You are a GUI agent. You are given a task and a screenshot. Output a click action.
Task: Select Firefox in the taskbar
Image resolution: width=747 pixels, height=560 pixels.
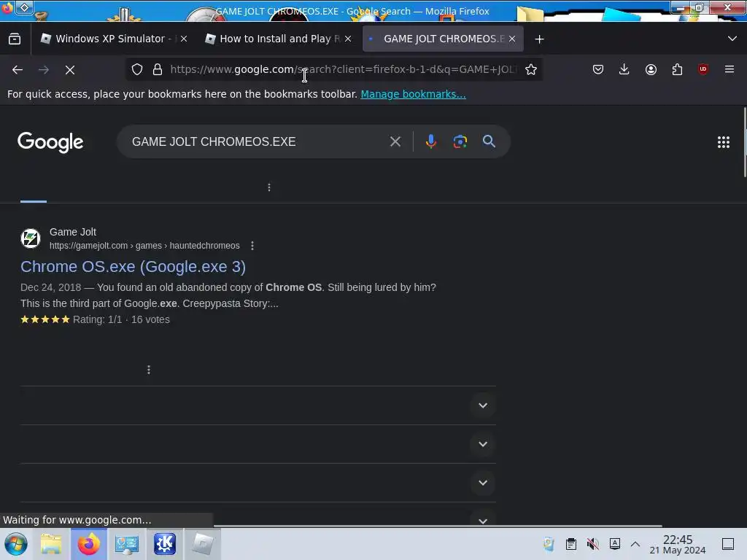88,544
